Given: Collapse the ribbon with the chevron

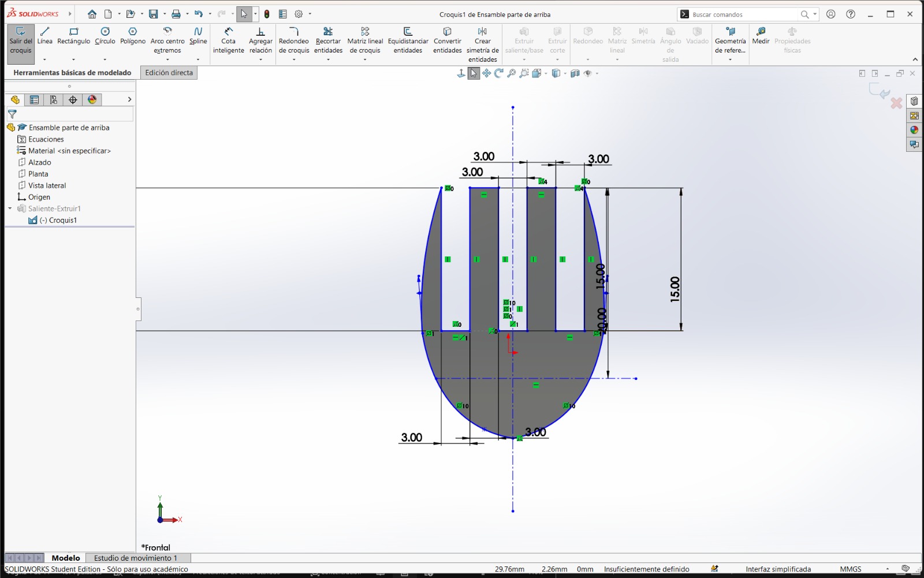Looking at the screenshot, I should [x=915, y=59].
